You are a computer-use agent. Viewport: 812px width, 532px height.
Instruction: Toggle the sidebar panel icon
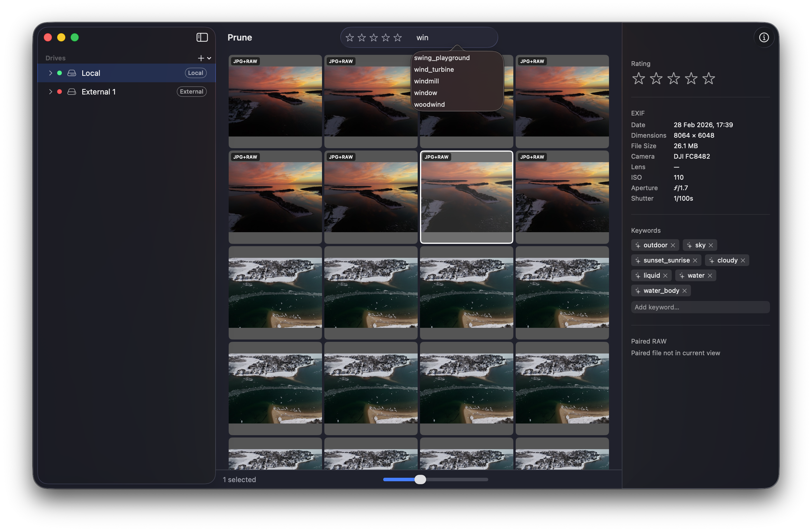(x=202, y=37)
